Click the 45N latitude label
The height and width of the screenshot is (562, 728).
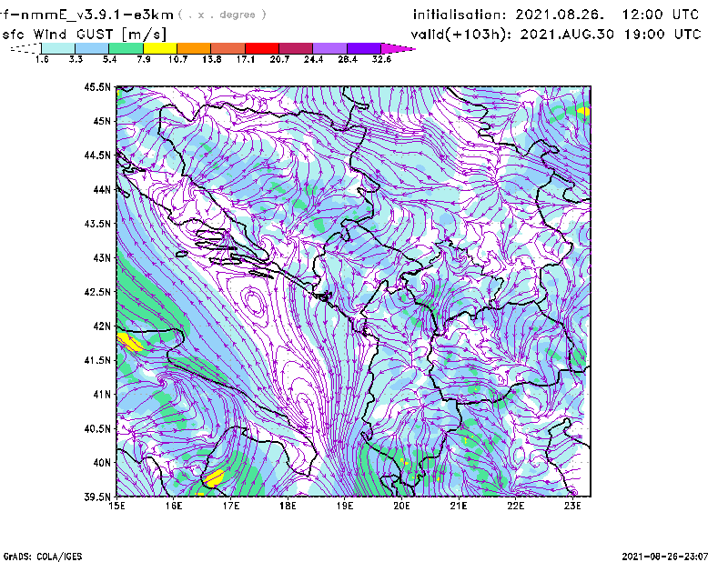tap(102, 121)
